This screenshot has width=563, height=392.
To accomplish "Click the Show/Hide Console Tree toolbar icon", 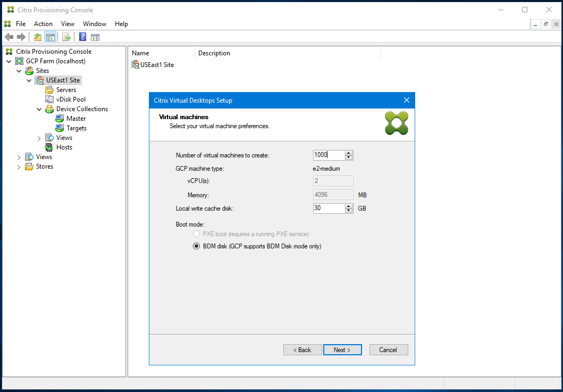I will coord(50,37).
